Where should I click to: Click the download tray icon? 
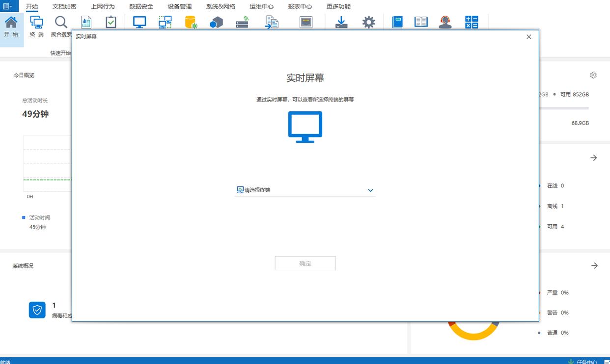coord(342,23)
